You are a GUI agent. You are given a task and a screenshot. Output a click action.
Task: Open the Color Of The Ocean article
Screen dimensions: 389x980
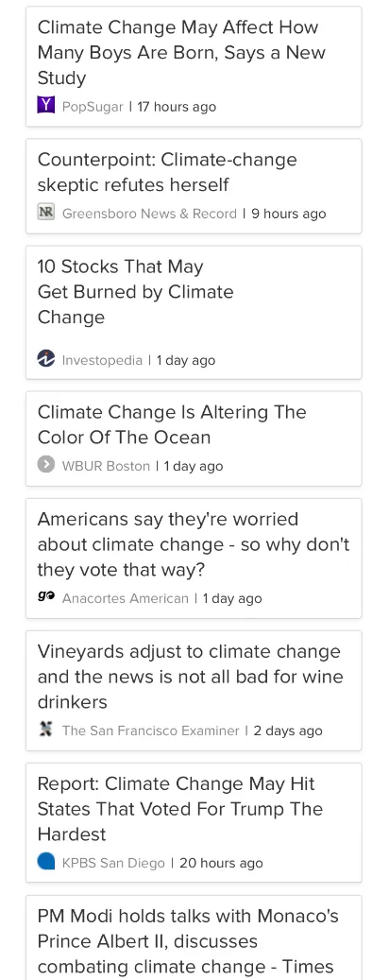click(194, 438)
